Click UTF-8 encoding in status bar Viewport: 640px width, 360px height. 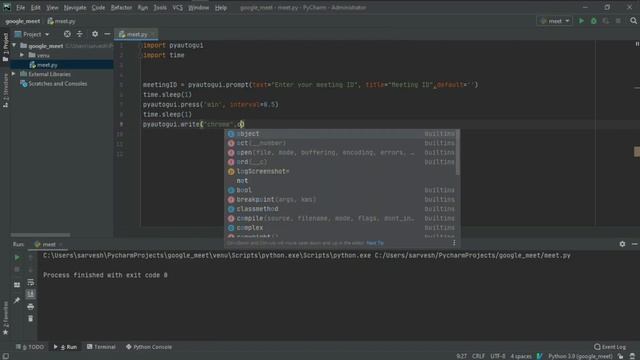(498, 356)
